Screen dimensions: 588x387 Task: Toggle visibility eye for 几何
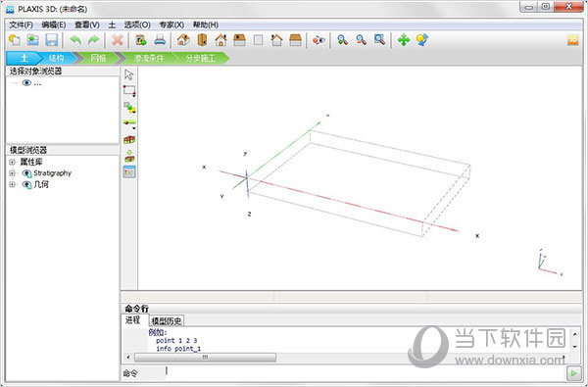click(x=26, y=184)
